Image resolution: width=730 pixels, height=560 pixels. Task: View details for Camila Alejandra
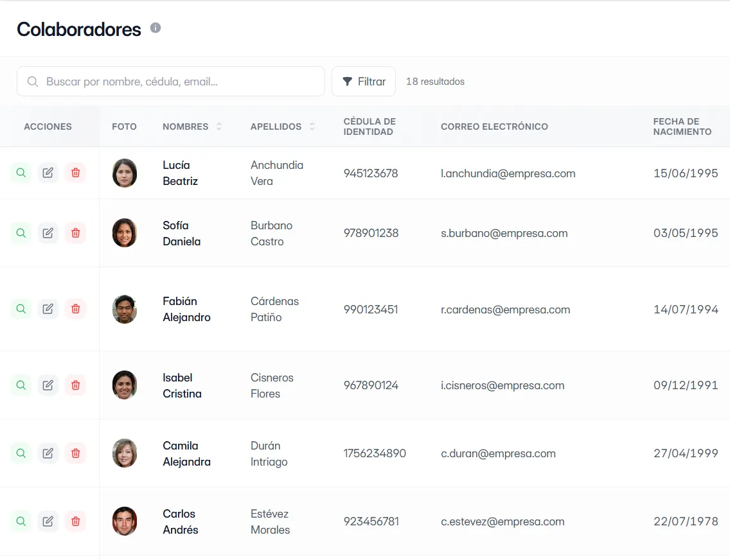click(21, 453)
